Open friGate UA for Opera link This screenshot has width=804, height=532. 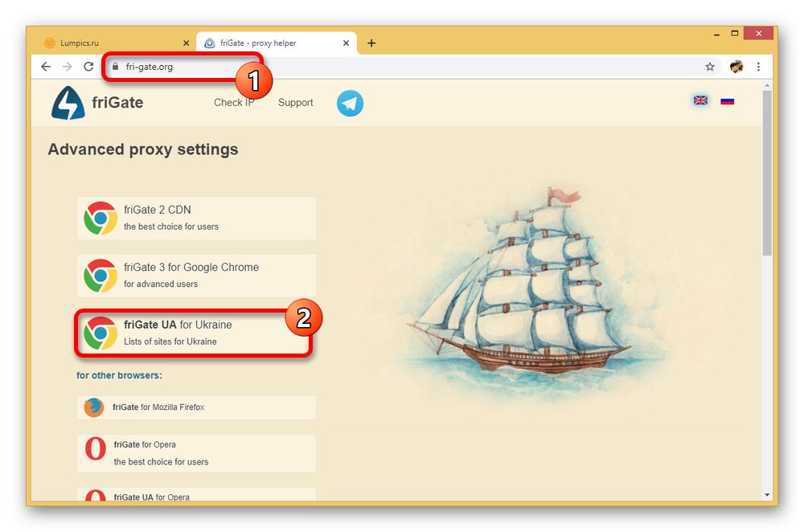tap(196, 494)
